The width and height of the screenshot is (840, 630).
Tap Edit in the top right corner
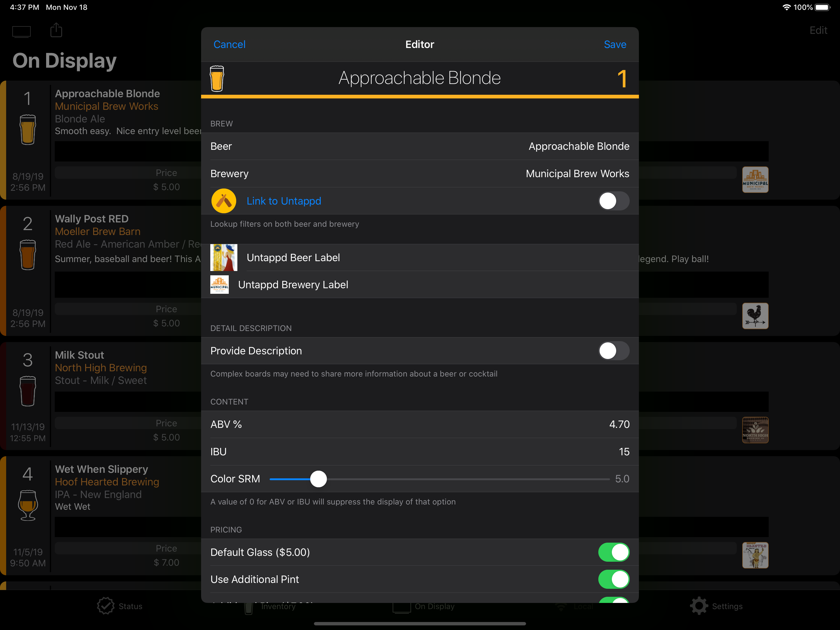818,30
